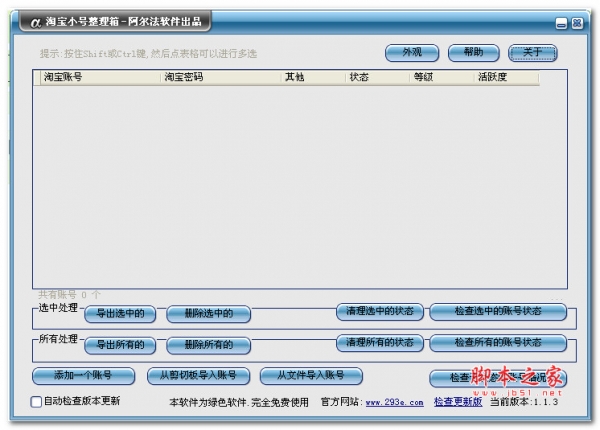600x430 pixels.
Task: Open the www.293e.com official website link
Action: click(395, 402)
